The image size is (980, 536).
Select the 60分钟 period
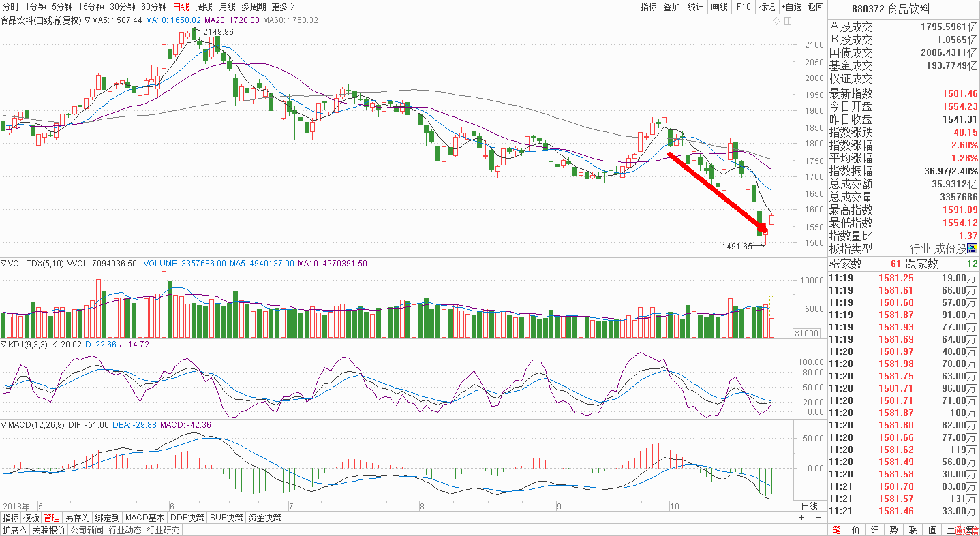coord(154,7)
